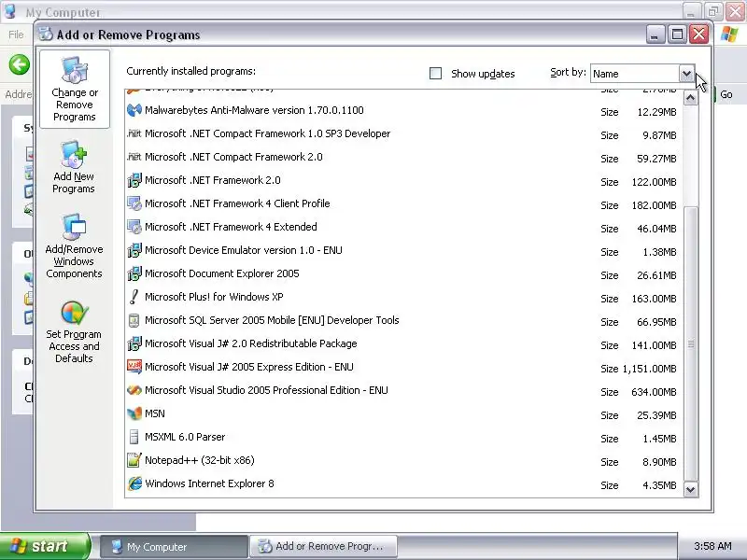The width and height of the screenshot is (747, 560).
Task: Click the MSN butterfly icon
Action: click(134, 413)
